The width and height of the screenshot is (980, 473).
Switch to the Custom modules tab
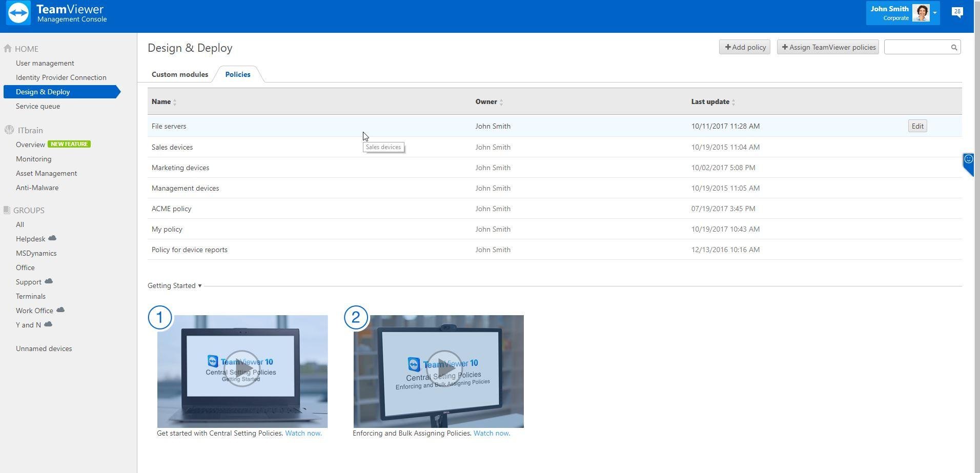pos(180,74)
